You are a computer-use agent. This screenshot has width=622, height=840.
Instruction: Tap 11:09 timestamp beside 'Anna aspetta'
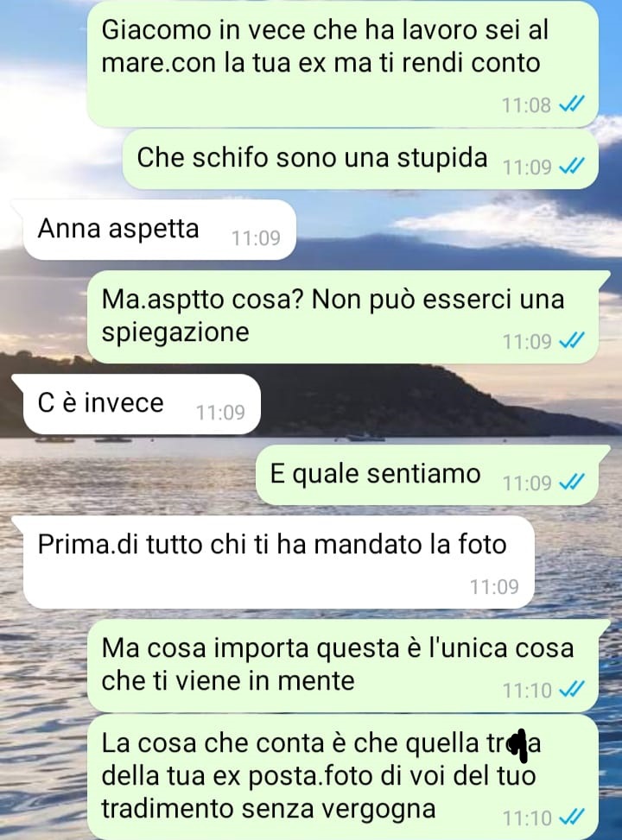coord(256,238)
